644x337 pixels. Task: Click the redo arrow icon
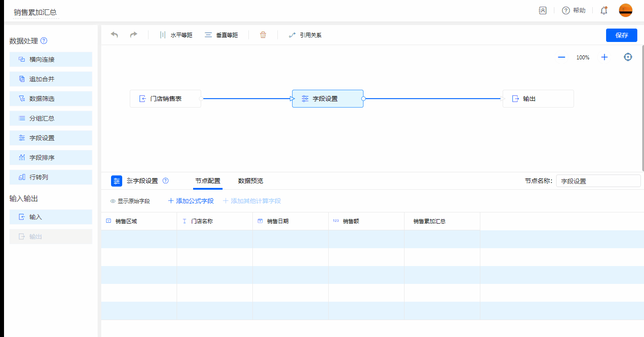pyautogui.click(x=133, y=35)
